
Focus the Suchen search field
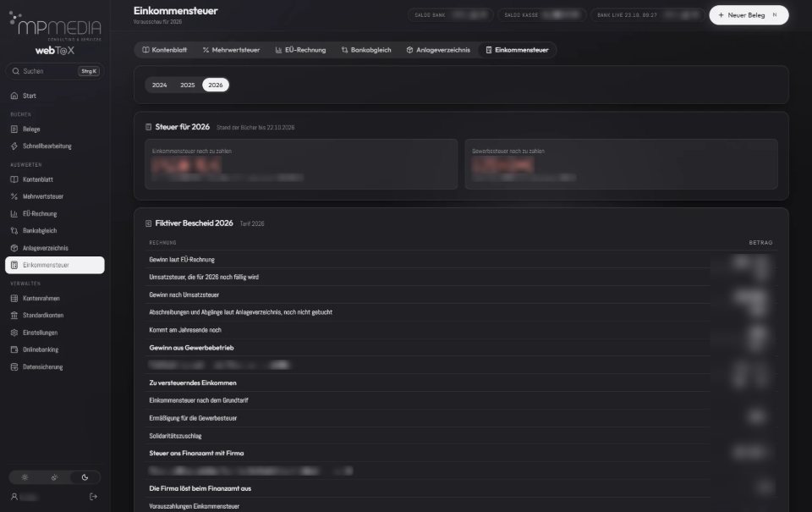tap(55, 71)
